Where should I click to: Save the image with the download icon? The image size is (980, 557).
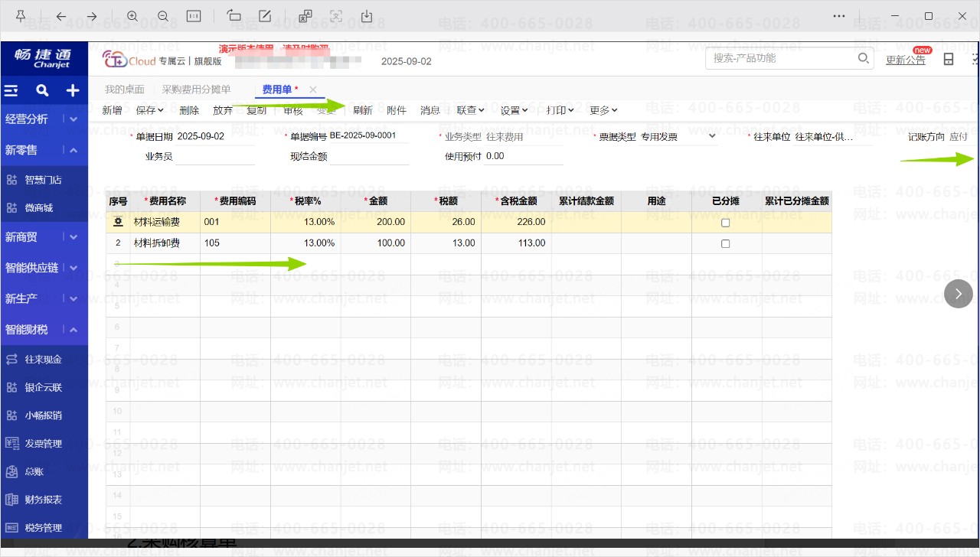click(x=367, y=16)
